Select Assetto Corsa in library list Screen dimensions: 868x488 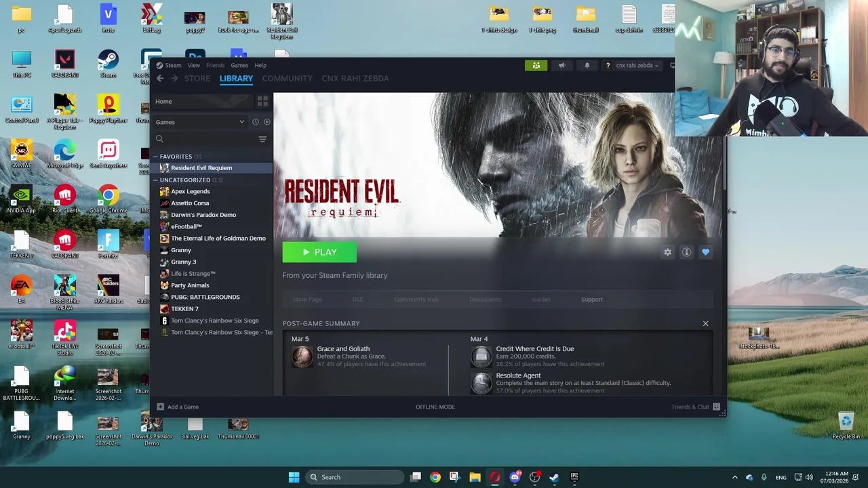190,203
